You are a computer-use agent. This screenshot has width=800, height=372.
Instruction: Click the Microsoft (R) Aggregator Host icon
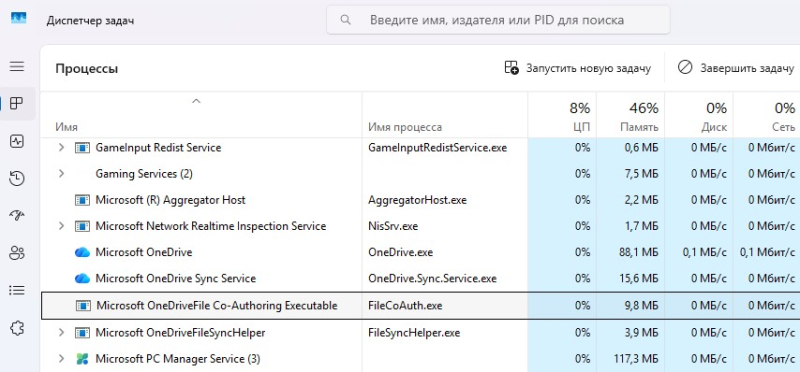(82, 200)
